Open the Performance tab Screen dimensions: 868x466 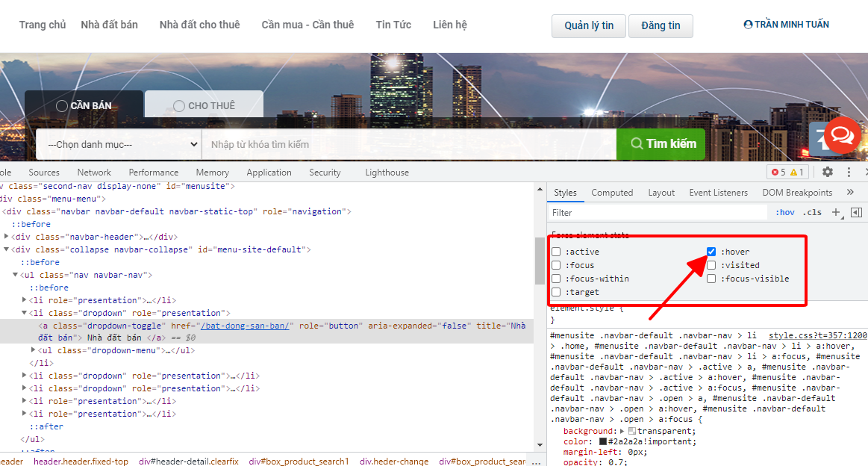[x=153, y=173]
